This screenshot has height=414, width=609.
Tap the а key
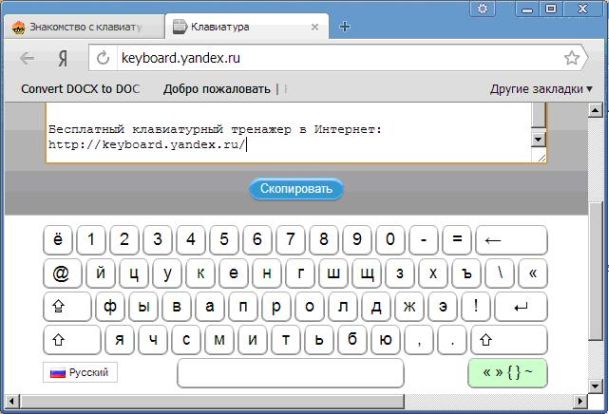pos(210,307)
